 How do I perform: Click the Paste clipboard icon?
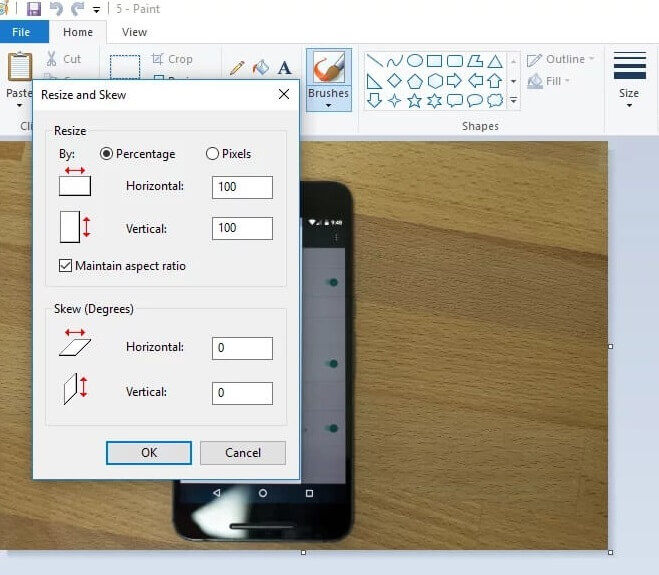(19, 66)
